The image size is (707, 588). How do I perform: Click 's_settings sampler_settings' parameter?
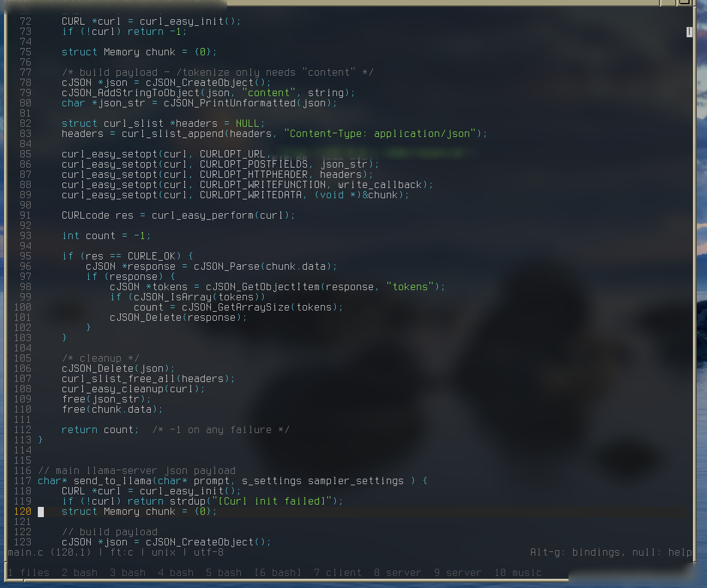(x=323, y=481)
